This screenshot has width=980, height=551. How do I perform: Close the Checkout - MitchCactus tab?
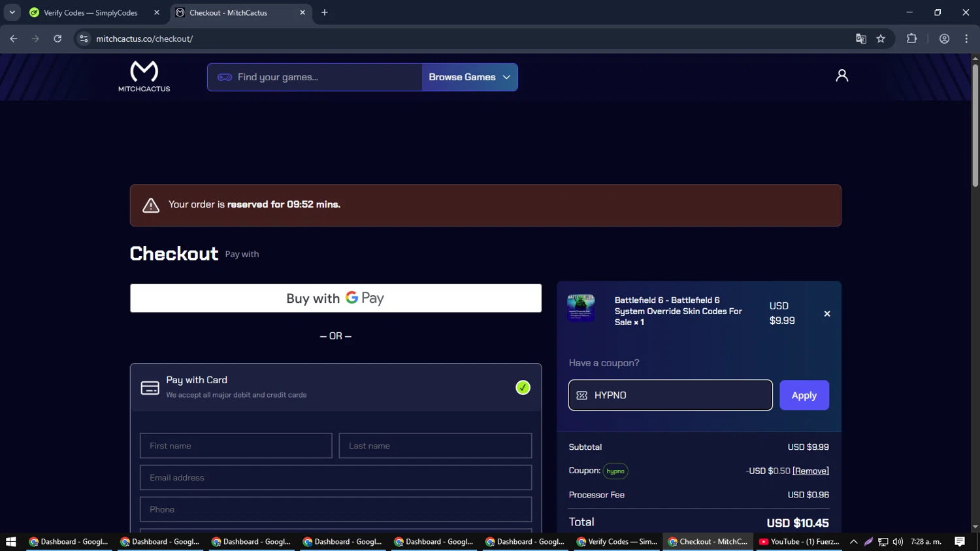click(x=302, y=12)
